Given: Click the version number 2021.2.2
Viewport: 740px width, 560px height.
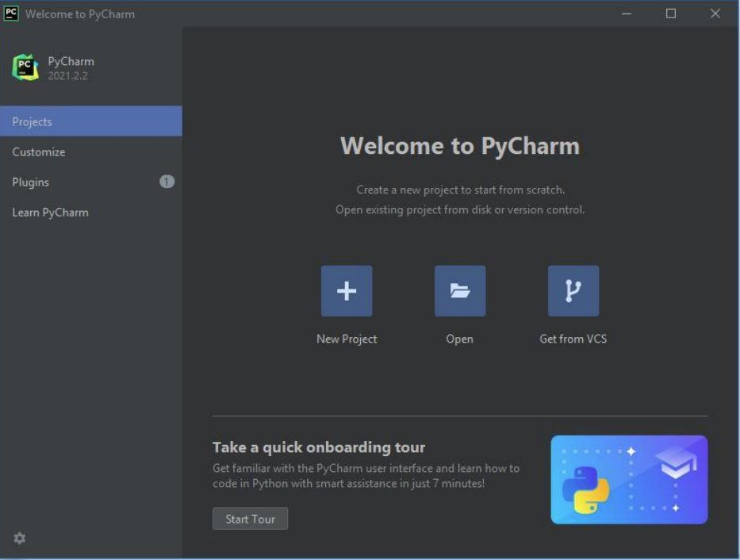Looking at the screenshot, I should point(68,75).
